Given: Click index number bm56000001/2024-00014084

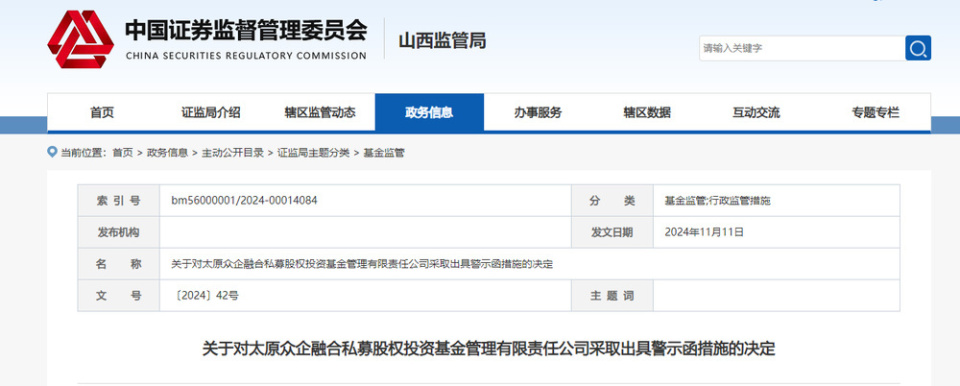Looking at the screenshot, I should 244,200.
